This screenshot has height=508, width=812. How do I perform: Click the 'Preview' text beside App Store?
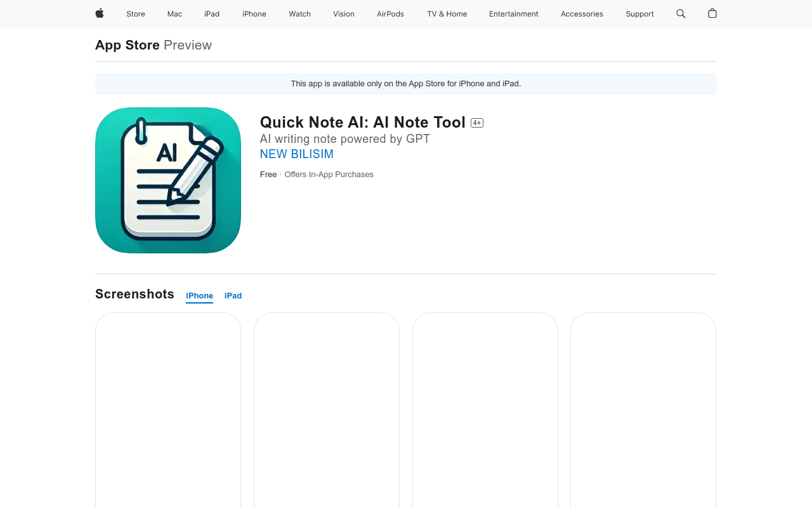coord(188,45)
